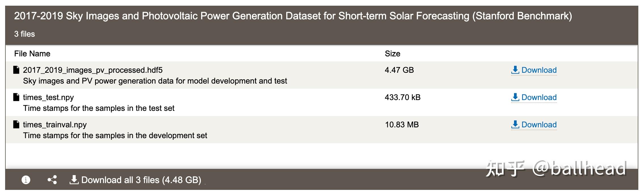
Task: Click the file icon beside times_trainval.npy
Action: coord(16,124)
